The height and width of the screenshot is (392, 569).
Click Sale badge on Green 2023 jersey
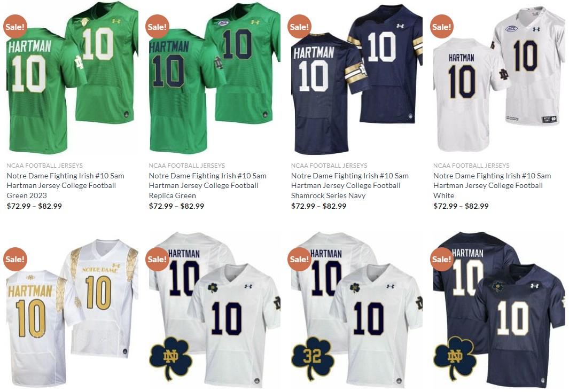15,27
